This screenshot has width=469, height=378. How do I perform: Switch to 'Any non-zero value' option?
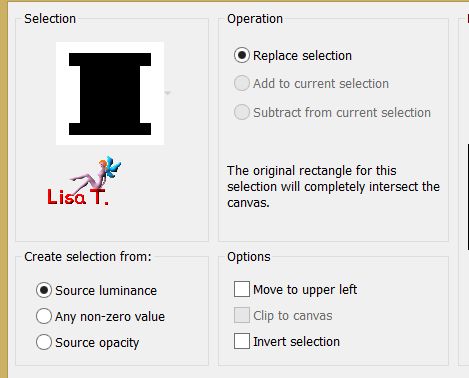click(x=44, y=316)
